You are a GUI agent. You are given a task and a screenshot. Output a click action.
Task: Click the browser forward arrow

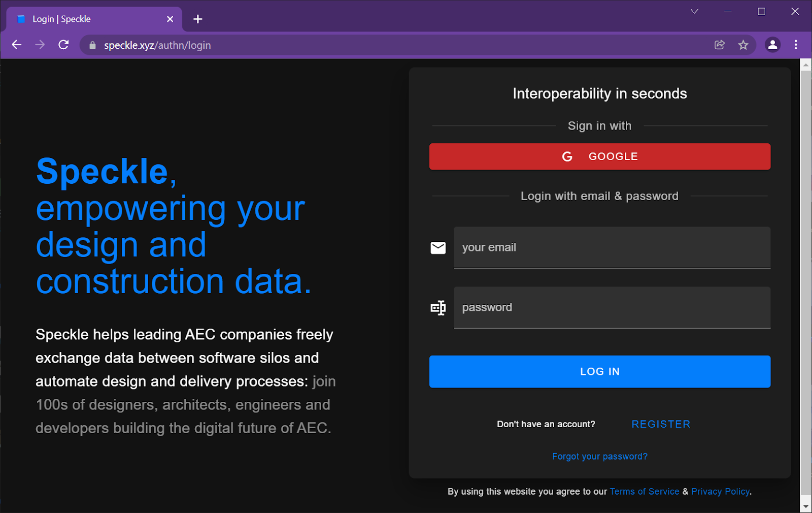[x=40, y=45]
